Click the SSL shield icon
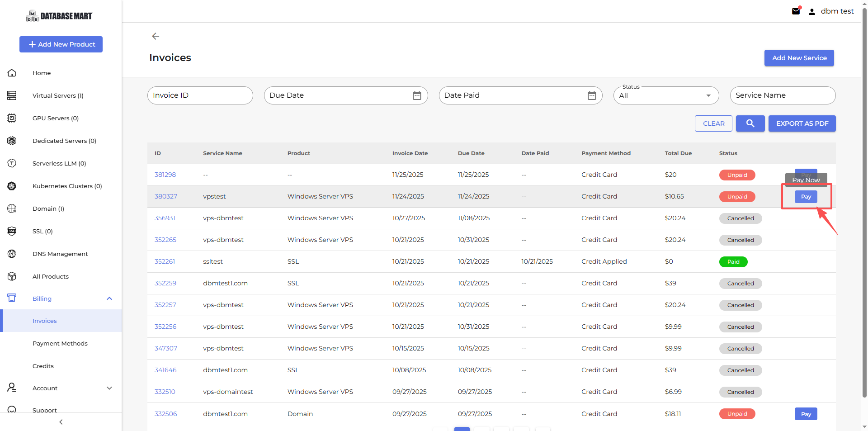Image resolution: width=868 pixels, height=431 pixels. tap(12, 231)
